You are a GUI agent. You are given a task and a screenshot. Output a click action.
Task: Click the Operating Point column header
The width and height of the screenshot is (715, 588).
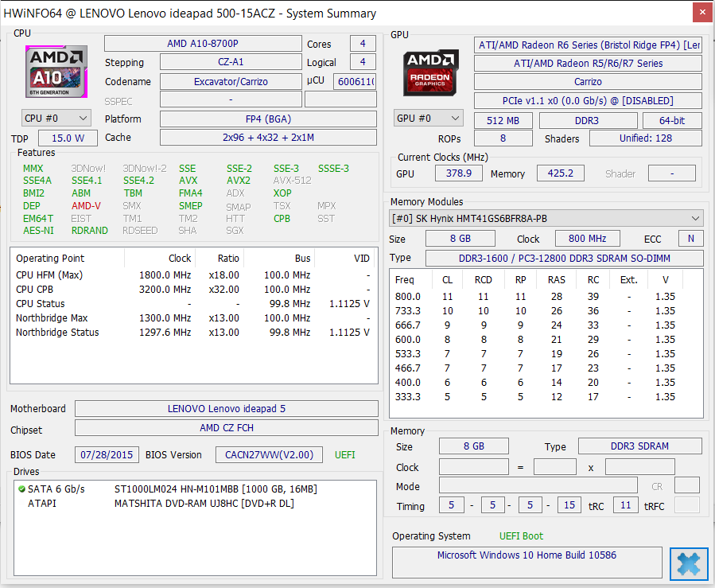(68, 258)
